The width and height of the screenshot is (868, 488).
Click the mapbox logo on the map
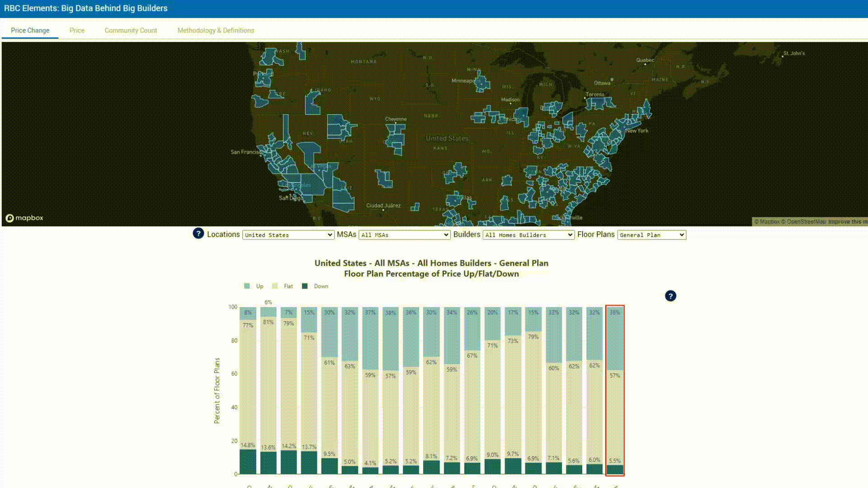(24, 218)
